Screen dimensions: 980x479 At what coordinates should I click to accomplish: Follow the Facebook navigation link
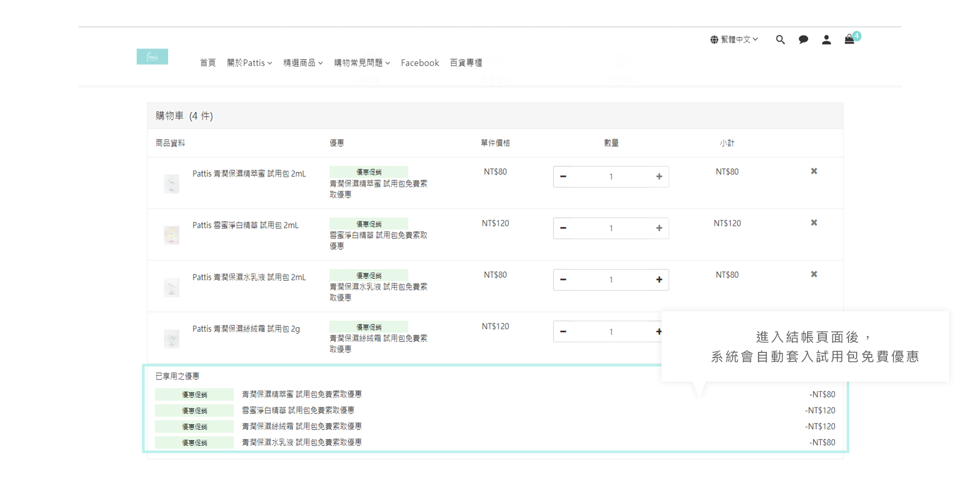(420, 63)
